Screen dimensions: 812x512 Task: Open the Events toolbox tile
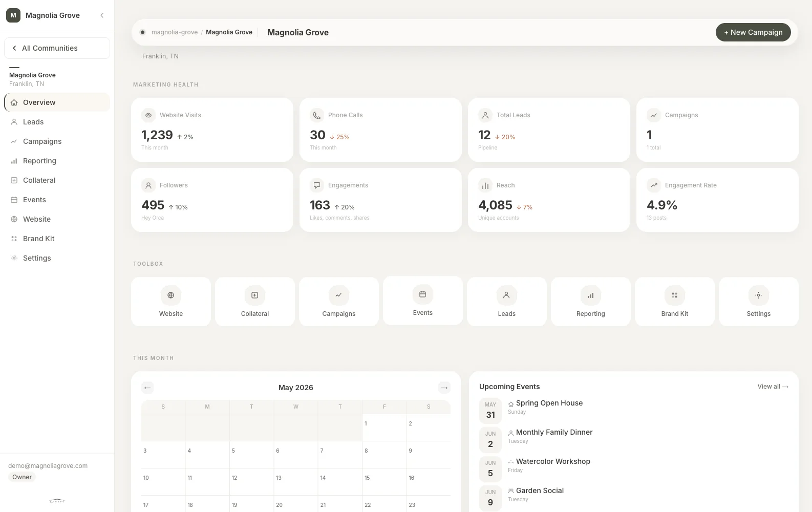(x=423, y=301)
